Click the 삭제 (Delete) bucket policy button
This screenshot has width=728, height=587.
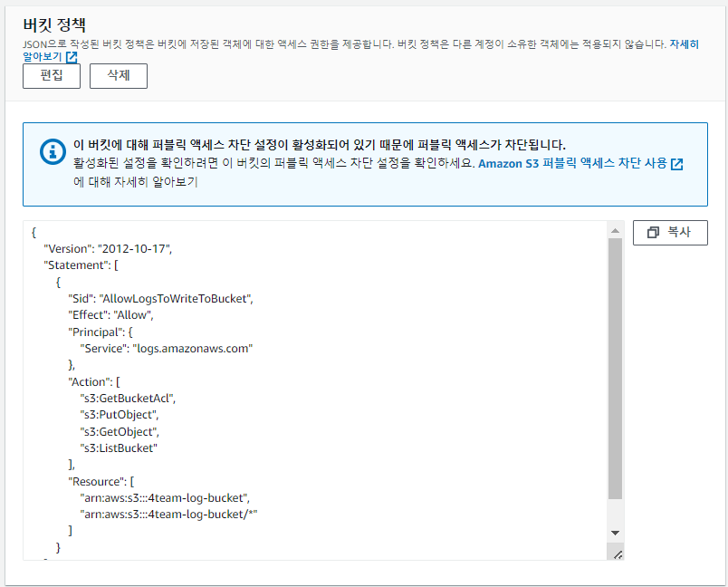(119, 76)
